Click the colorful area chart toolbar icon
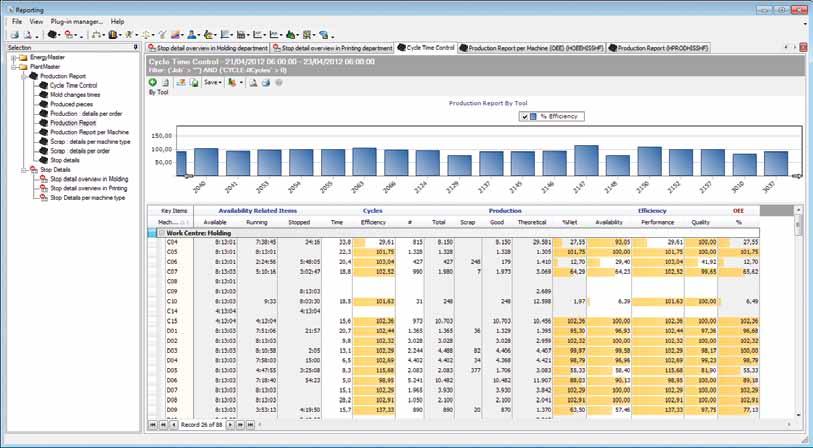813x448 pixels. coord(176,35)
